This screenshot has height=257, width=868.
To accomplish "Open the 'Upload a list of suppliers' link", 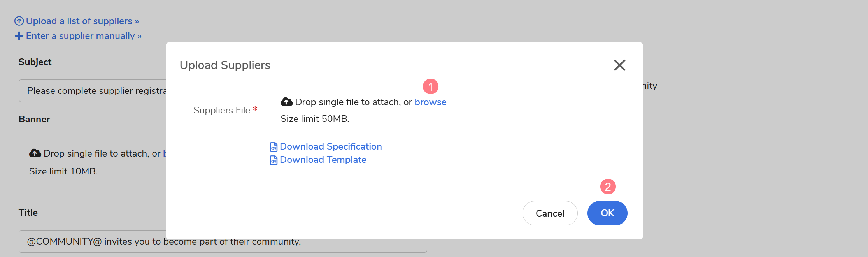I will (82, 21).
